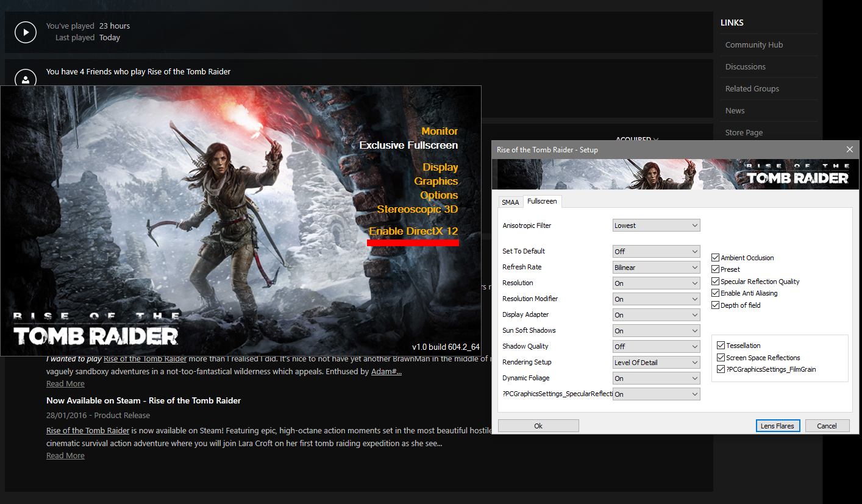The image size is (862, 504).
Task: Open the Display Adapter dropdown
Action: [x=657, y=314]
